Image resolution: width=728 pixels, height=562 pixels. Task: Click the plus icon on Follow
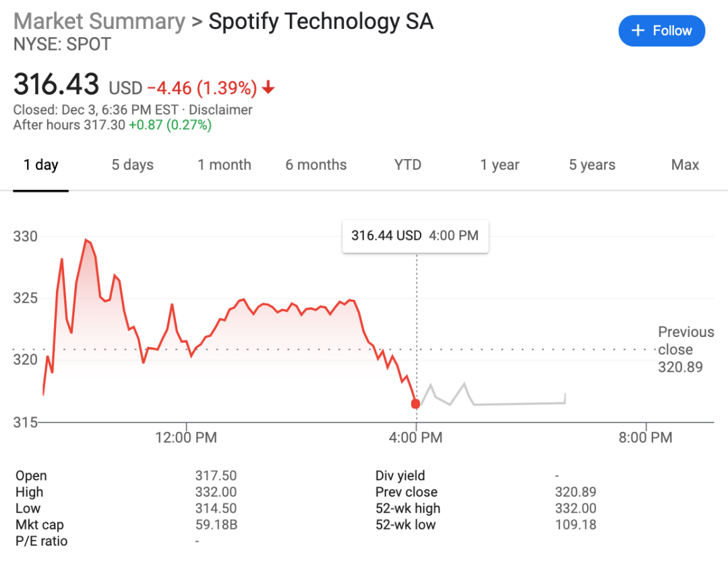638,31
